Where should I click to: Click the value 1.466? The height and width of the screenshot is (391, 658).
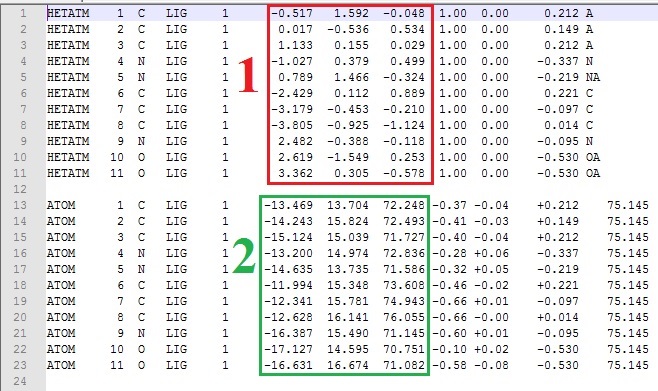351,77
